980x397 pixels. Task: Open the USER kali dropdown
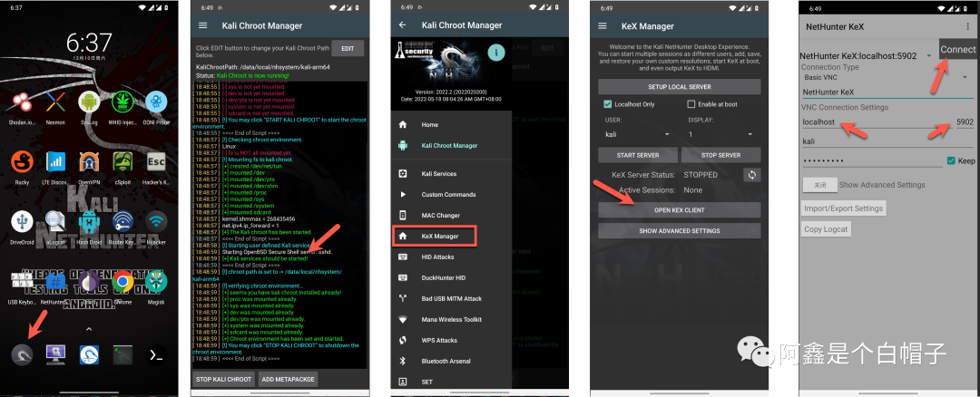tap(638, 134)
